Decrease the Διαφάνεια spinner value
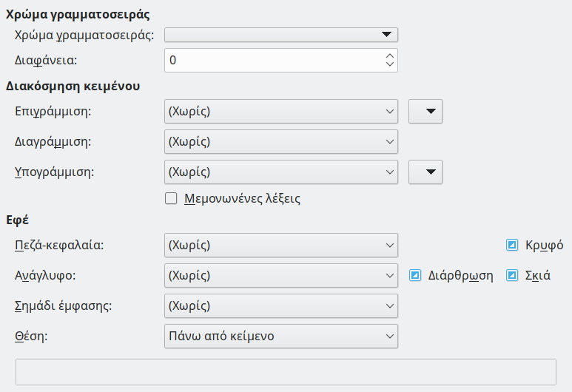572x392 pixels. (x=390, y=65)
